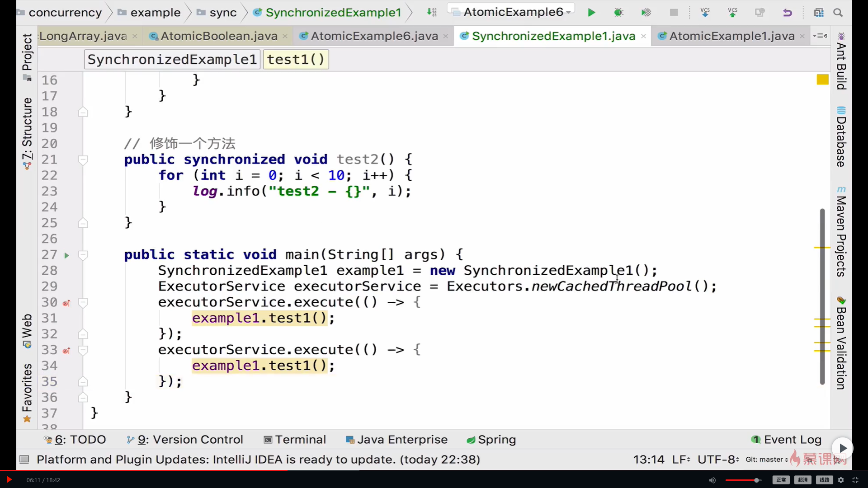Open the Maven Projects side panel

pyautogui.click(x=841, y=231)
